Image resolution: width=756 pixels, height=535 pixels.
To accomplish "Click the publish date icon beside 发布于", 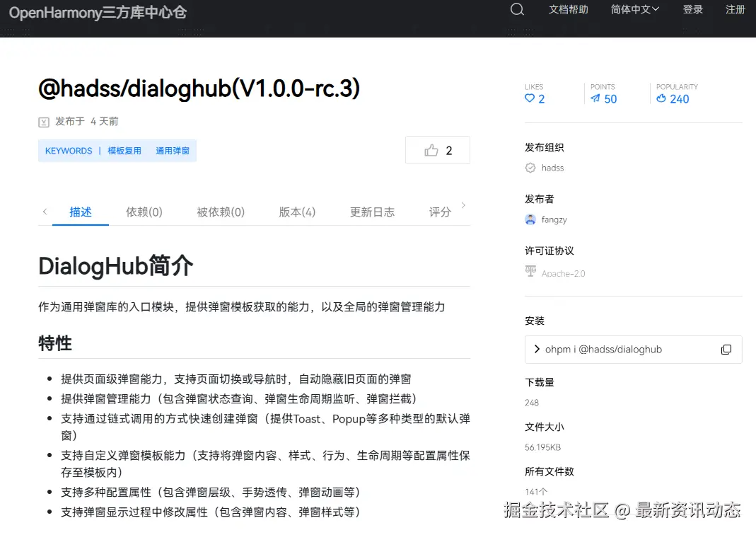I will tap(44, 122).
